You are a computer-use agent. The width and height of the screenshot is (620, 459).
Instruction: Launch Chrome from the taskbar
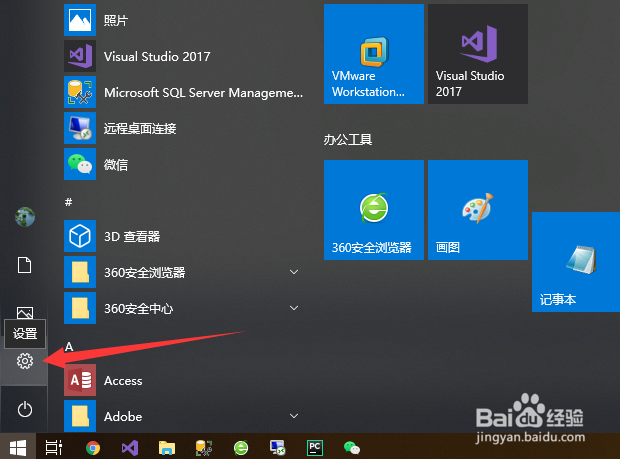pos(93,448)
